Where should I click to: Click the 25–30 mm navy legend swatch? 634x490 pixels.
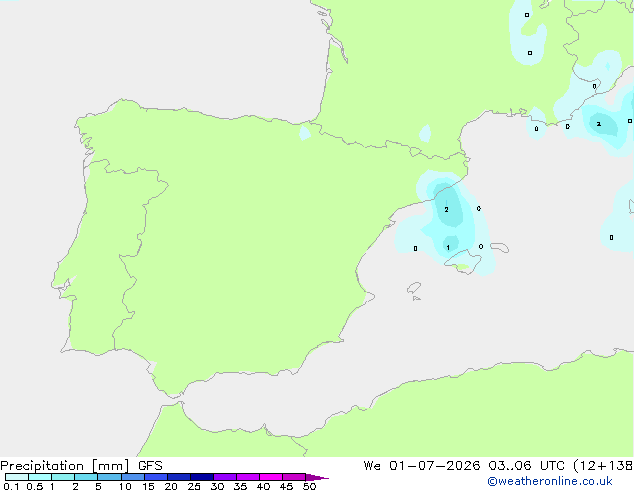coord(202,477)
